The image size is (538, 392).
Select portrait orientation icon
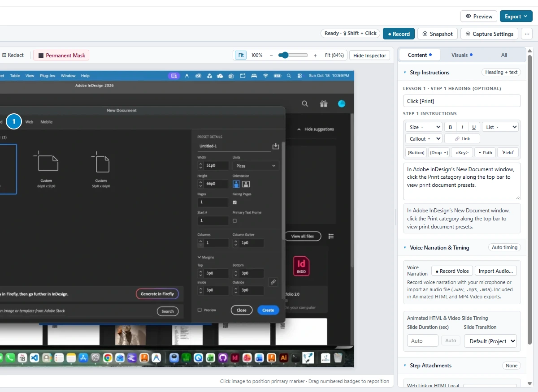tap(237, 184)
